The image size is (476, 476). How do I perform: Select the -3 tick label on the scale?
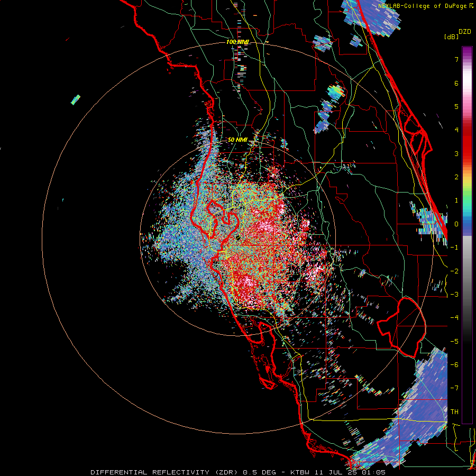coord(454,295)
